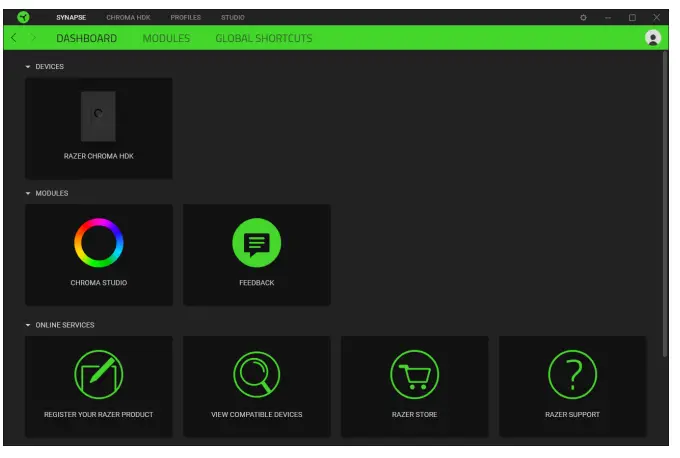Open the Razer Store cart icon
The image size is (680, 458).
415,374
